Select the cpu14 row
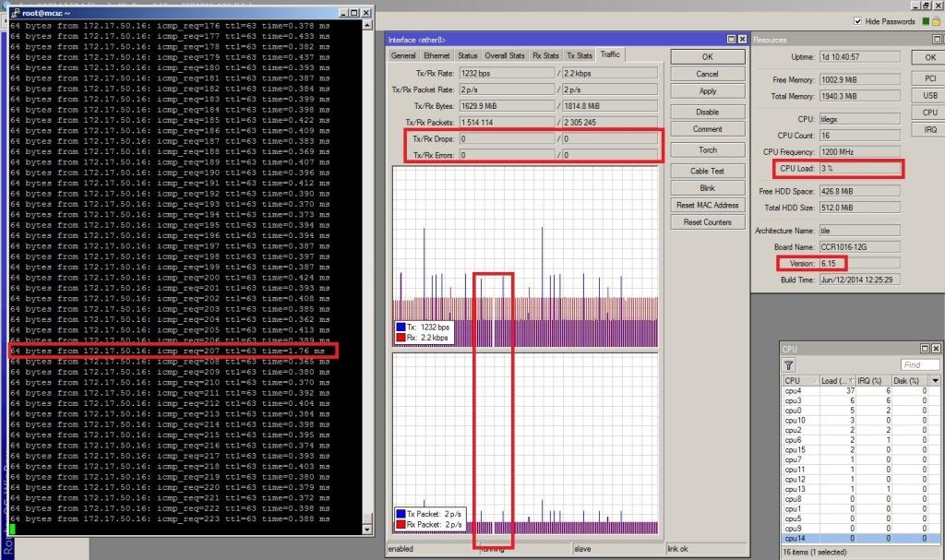 point(861,538)
